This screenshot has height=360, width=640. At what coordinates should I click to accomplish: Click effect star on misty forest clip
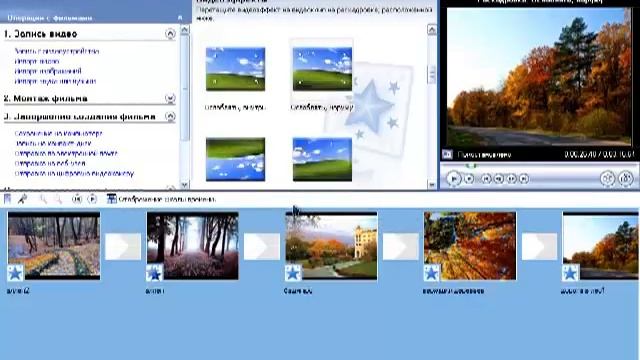(154, 273)
